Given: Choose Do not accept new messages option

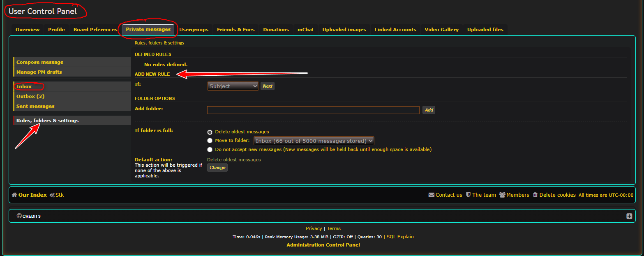Looking at the screenshot, I should point(210,149).
